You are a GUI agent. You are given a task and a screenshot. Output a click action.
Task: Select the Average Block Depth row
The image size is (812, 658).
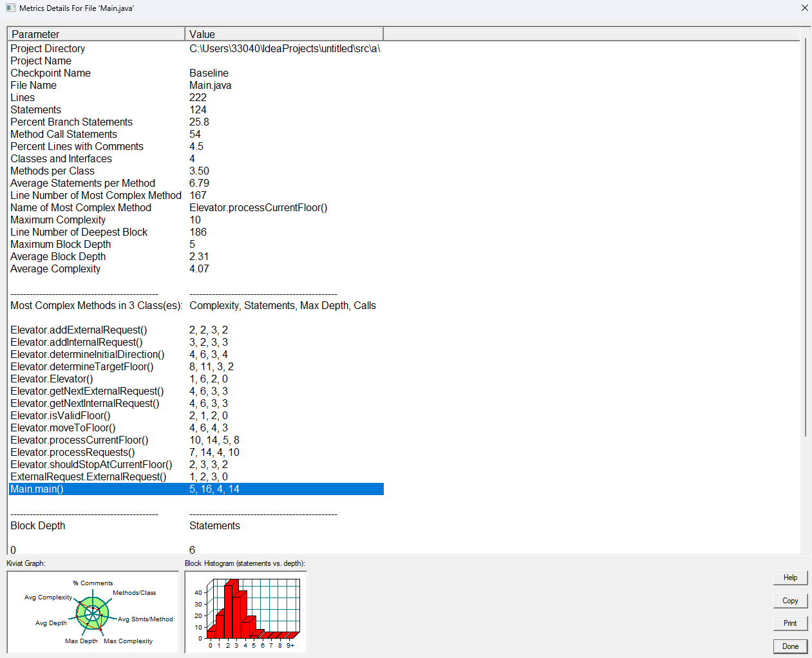click(196, 257)
